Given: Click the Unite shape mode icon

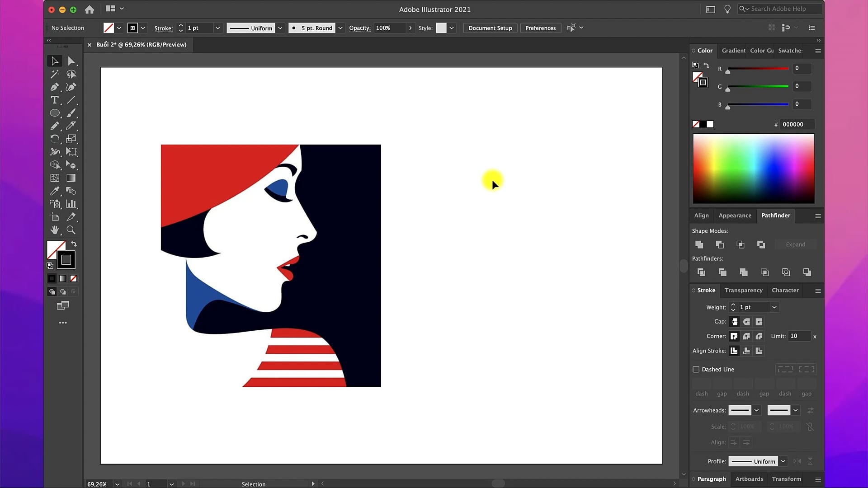Looking at the screenshot, I should click(699, 244).
